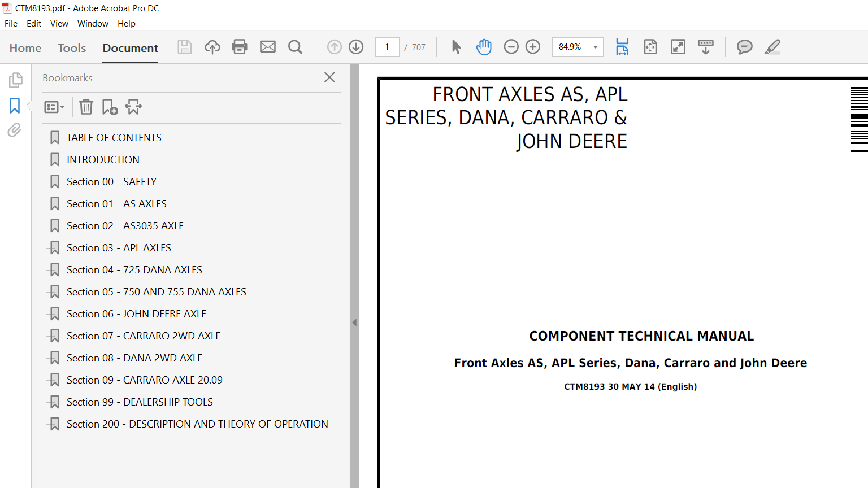Go to next page arrow
The image size is (868, 488).
pos(356,47)
